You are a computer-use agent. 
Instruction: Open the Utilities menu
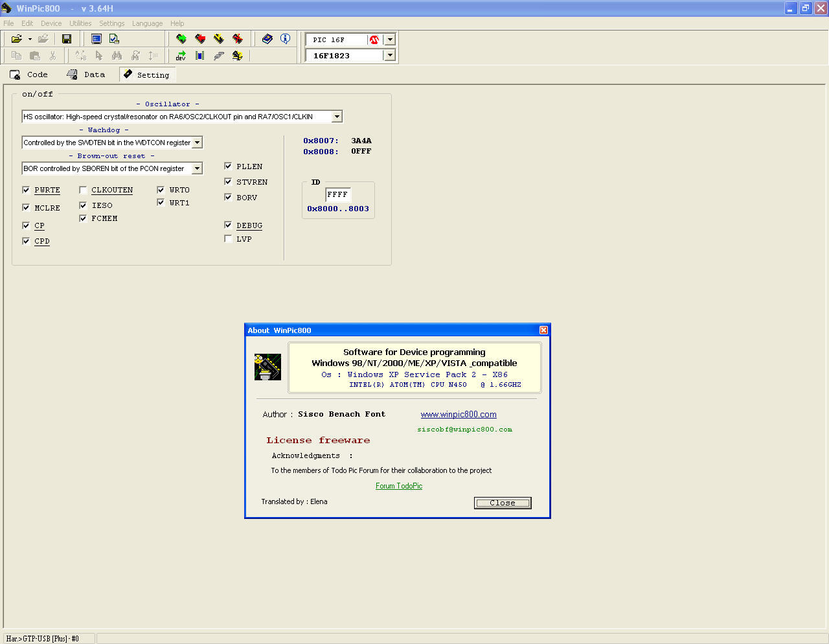pyautogui.click(x=80, y=23)
